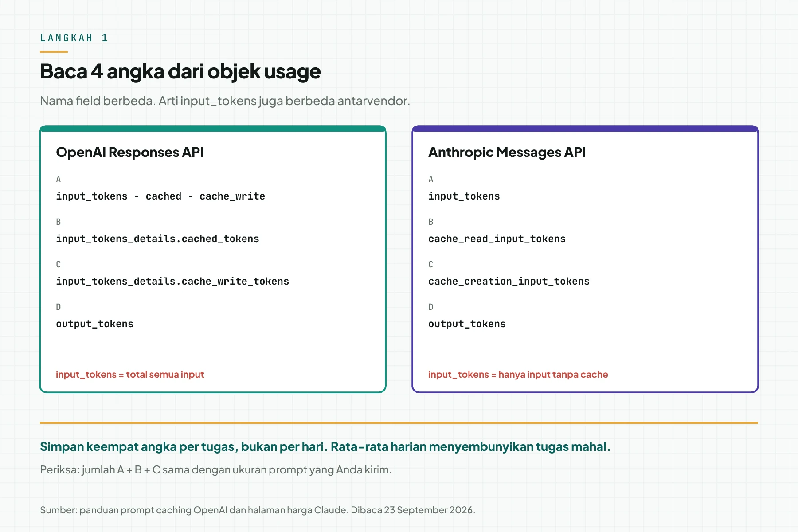This screenshot has height=532, width=798.
Task: Select 'input_tokens - cached - cache_write' formula
Action: point(160,196)
